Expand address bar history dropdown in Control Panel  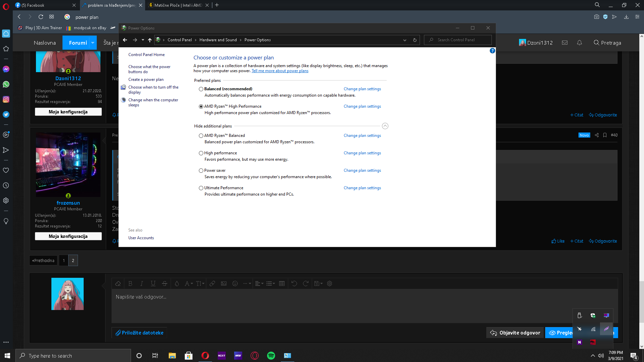[405, 40]
